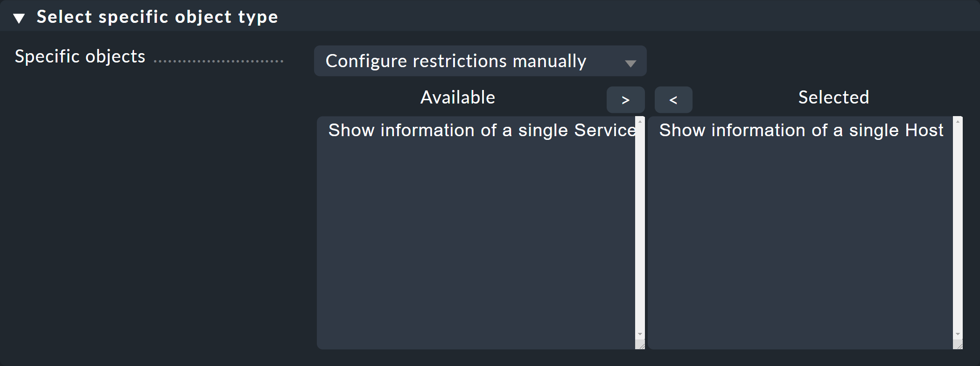Click the Specific objects label

(80, 56)
